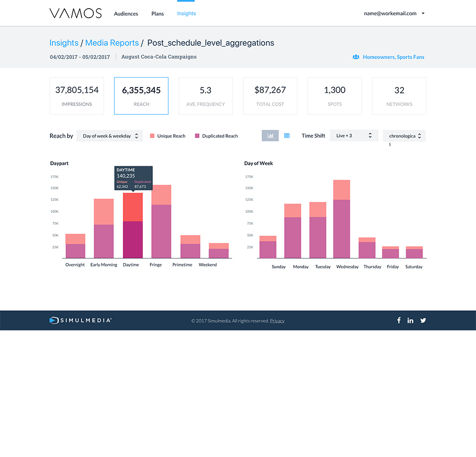This screenshot has height=457, width=476.
Task: Go to the Plans nav tab
Action: [158, 14]
